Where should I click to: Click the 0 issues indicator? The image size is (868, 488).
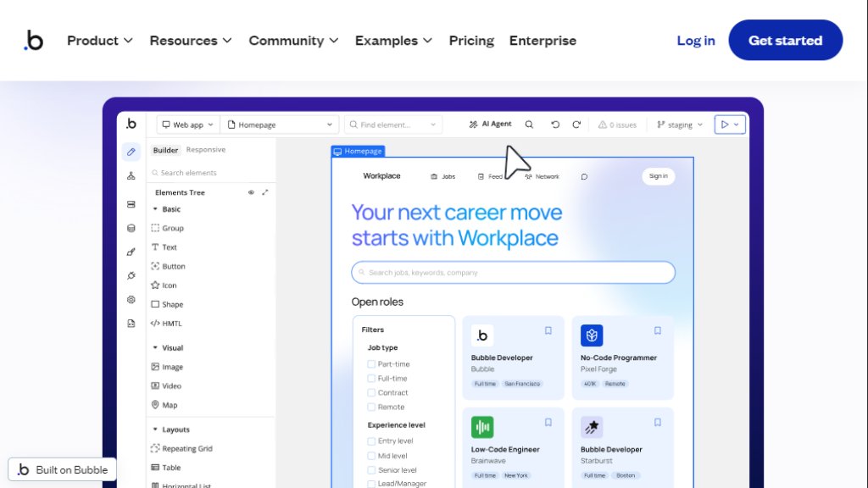[x=617, y=125]
